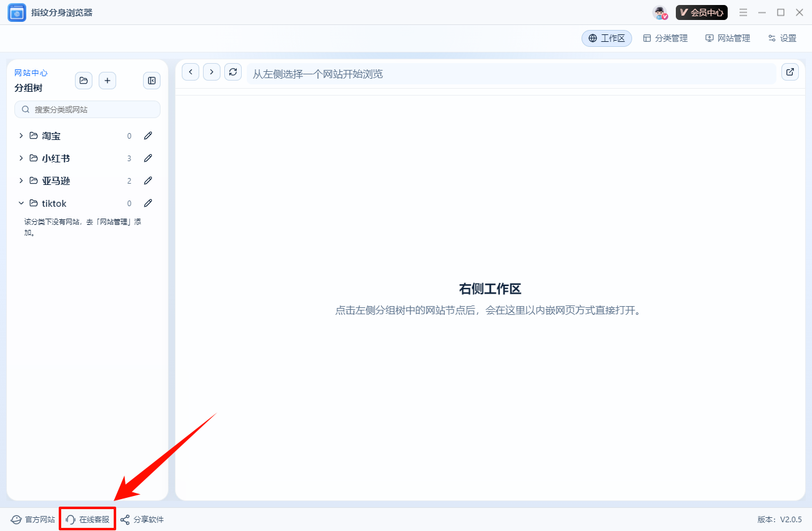Focus the 搜索分类或网站 search field
This screenshot has width=812, height=531.
(87, 109)
